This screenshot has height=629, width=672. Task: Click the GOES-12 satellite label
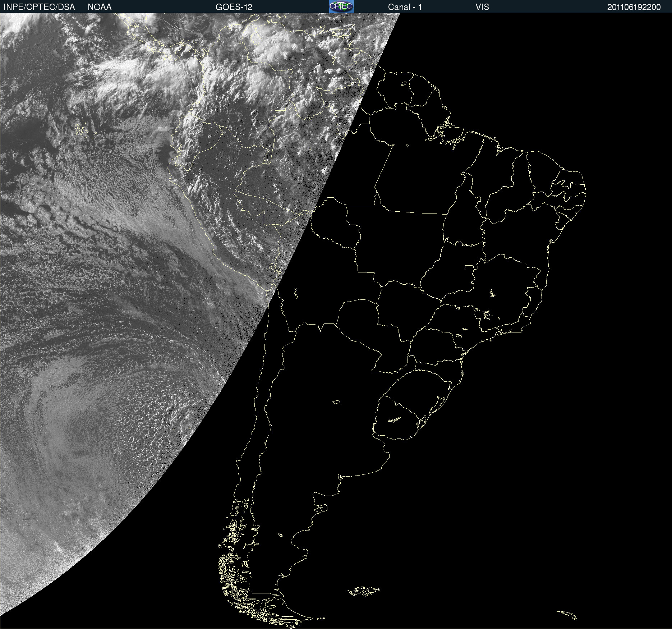pyautogui.click(x=234, y=7)
